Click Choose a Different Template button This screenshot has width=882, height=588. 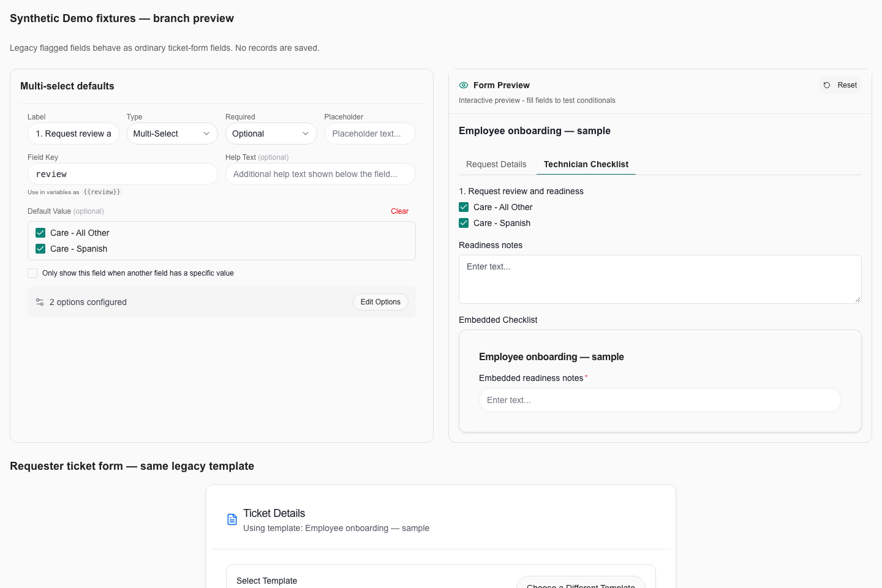(x=581, y=582)
